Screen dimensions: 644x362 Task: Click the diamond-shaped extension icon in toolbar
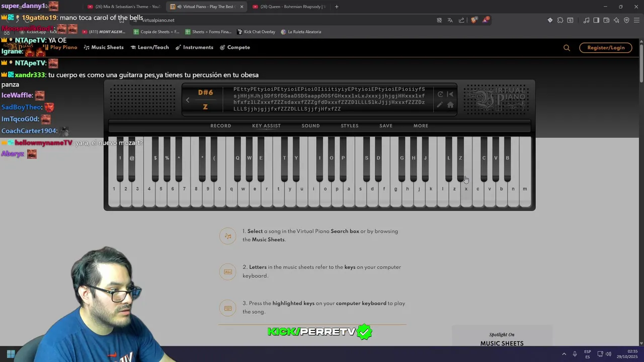(x=550, y=20)
